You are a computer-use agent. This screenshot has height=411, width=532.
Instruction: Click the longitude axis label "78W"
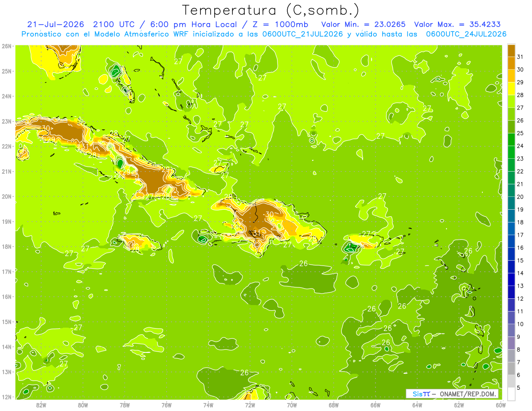pos(125,405)
